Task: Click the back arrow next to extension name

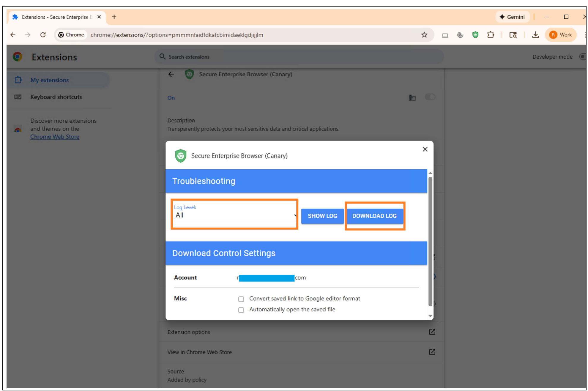Action: (x=171, y=74)
